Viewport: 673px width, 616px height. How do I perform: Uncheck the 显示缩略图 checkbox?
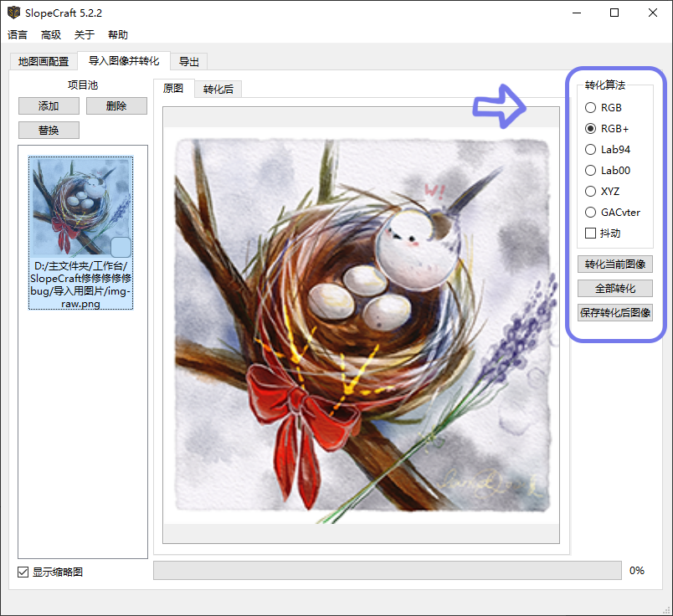pos(23,572)
